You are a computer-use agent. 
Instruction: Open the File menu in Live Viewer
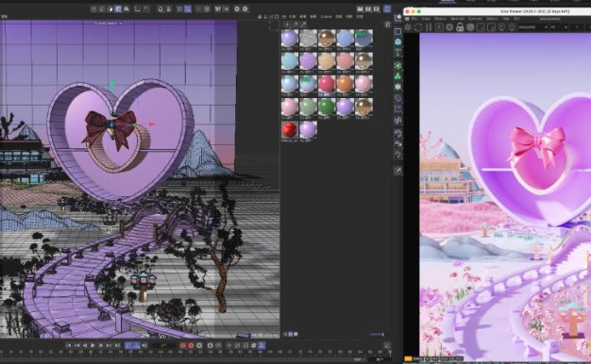pos(414,19)
